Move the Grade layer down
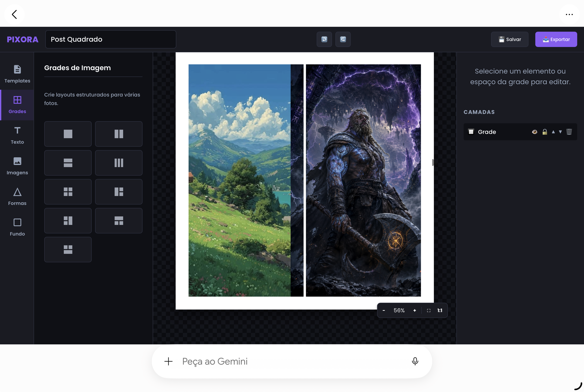The height and width of the screenshot is (392, 584). [560, 132]
